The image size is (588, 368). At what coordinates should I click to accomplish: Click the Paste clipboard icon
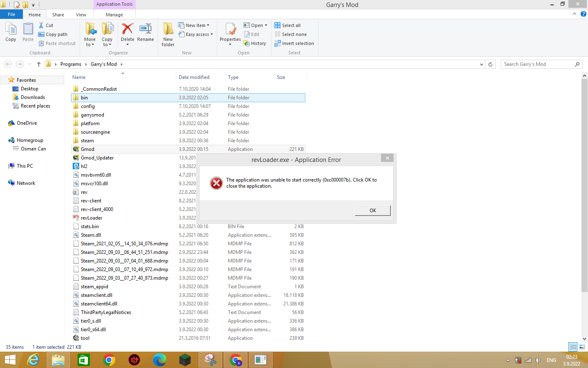pyautogui.click(x=28, y=32)
